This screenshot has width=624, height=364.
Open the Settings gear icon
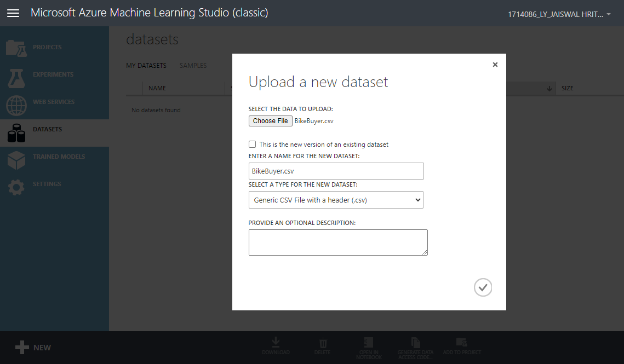click(x=16, y=187)
